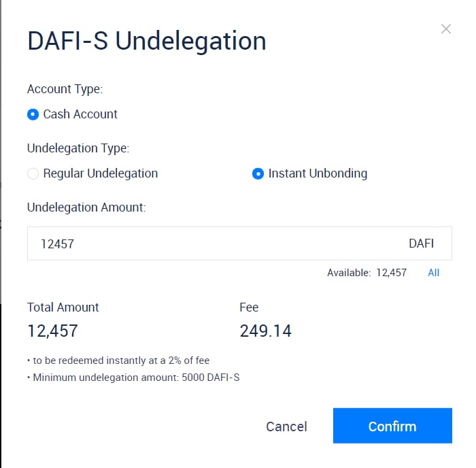Select the Cash Account radio button
Viewport: 476px width, 468px height.
coord(33,114)
